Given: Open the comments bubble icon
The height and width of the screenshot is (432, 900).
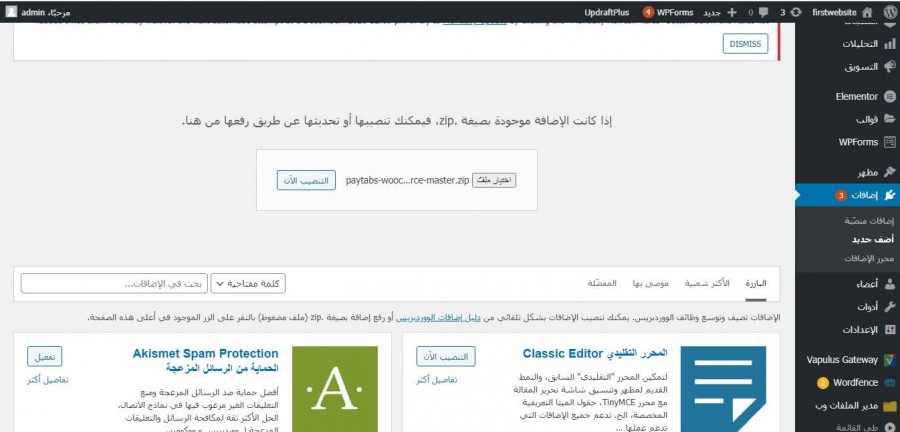Looking at the screenshot, I should click(760, 12).
